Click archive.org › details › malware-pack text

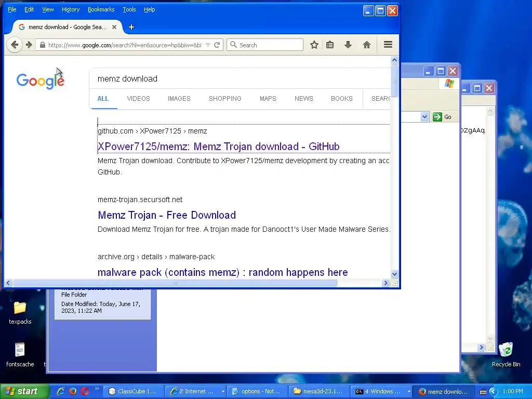156,257
